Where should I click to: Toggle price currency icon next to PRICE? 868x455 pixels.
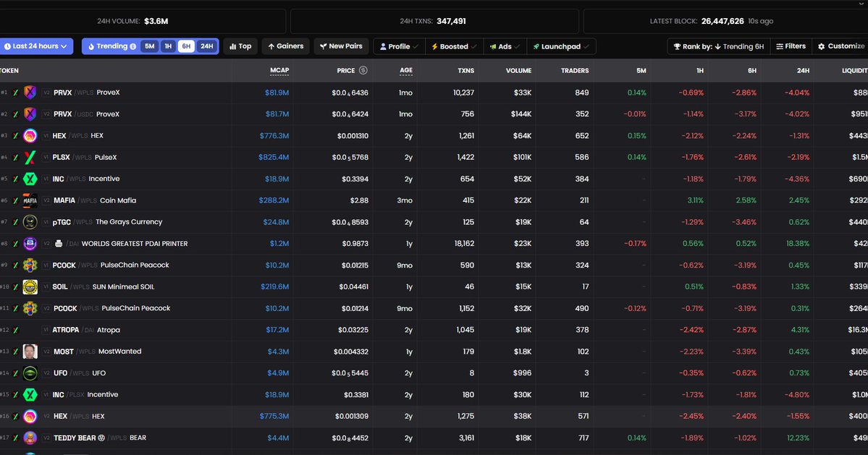point(363,70)
